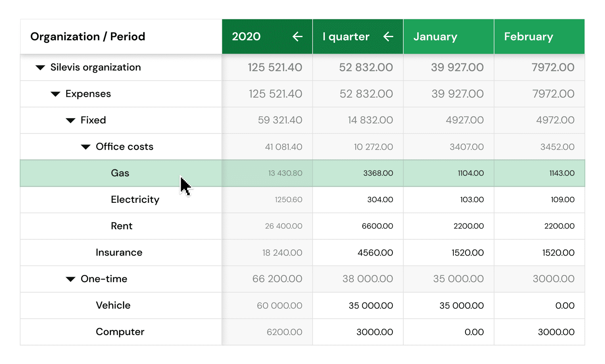The height and width of the screenshot is (364, 605).
Task: Click Rent I quarter cell 6600.00
Action: pyautogui.click(x=377, y=226)
